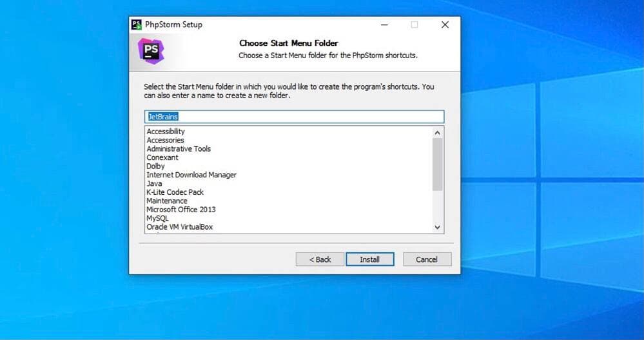Pick the Internet Download Manager folder
Viewport: 644px width, 340px height.
(x=191, y=175)
